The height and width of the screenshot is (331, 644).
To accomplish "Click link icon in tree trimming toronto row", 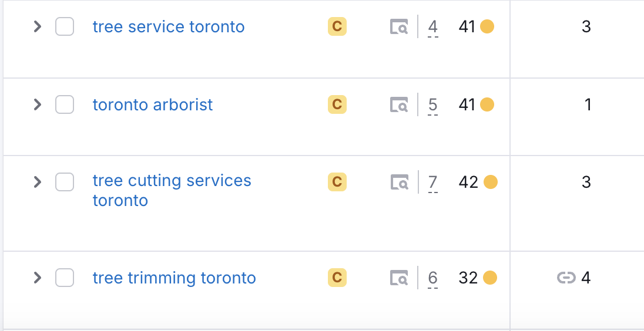I will tap(566, 278).
